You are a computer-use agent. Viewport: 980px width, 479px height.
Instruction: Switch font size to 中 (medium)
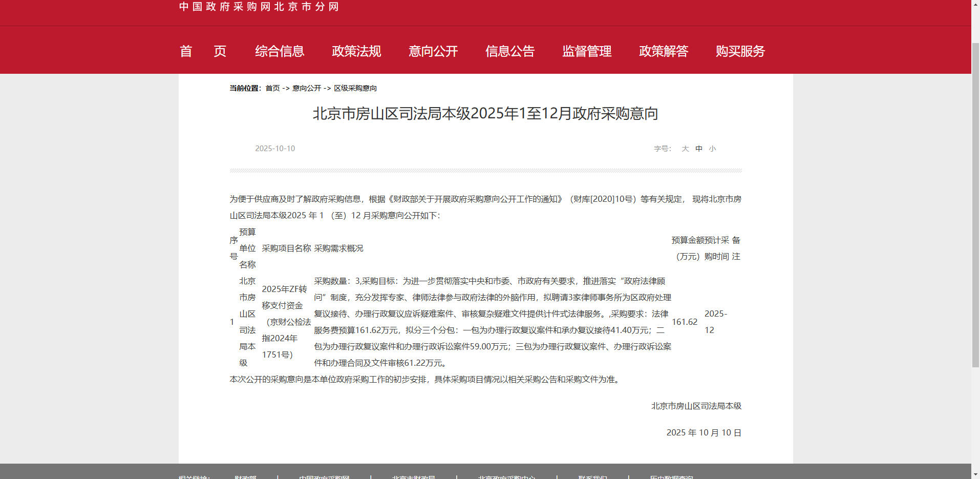click(x=699, y=149)
